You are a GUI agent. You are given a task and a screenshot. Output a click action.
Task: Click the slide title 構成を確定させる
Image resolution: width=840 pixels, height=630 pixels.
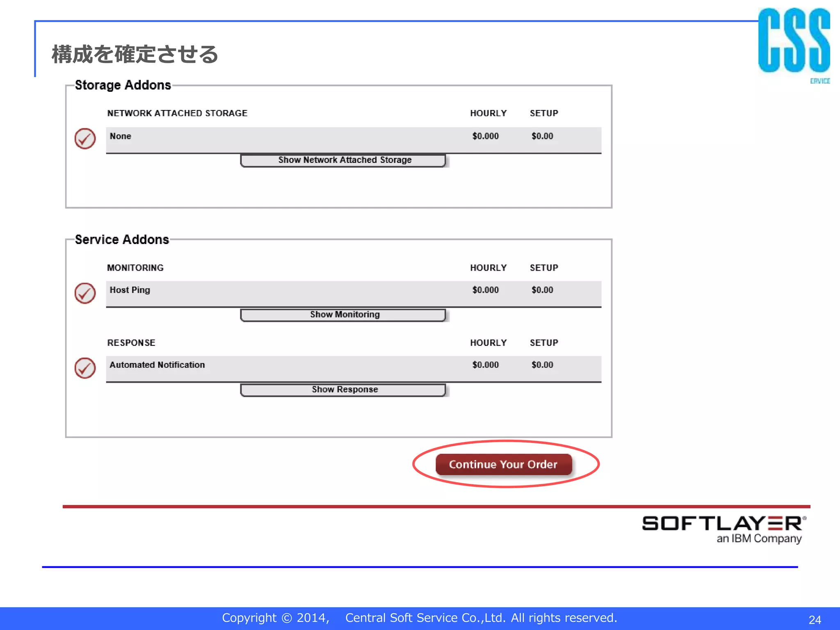[x=135, y=54]
